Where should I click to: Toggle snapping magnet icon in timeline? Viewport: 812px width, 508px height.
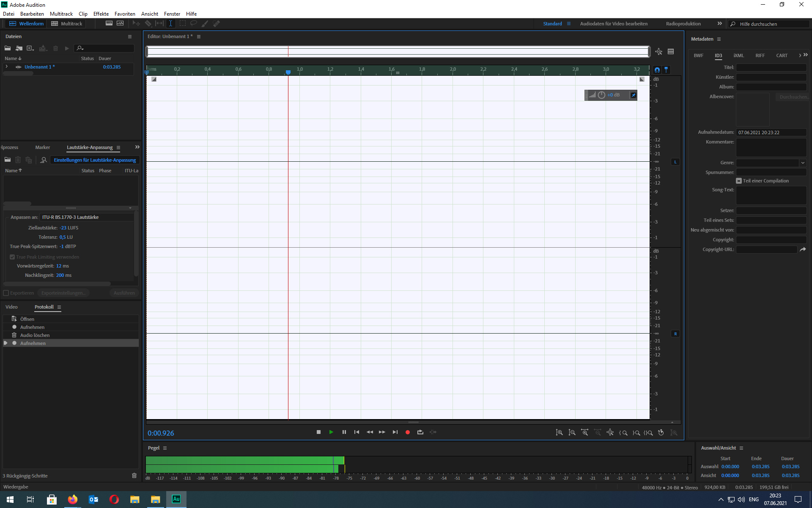(657, 70)
